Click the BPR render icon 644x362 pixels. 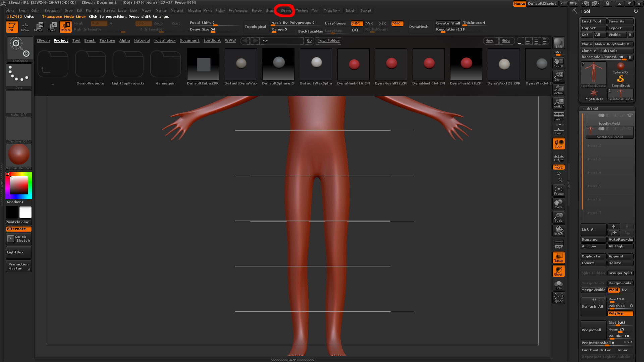[558, 43]
